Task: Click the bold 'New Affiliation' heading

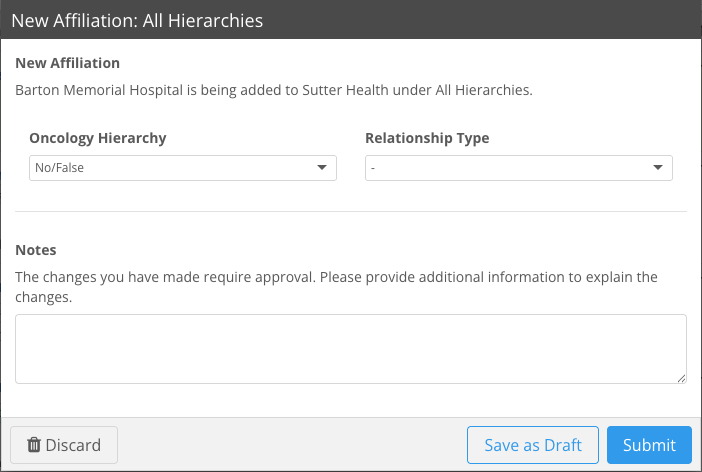Action: [x=68, y=63]
